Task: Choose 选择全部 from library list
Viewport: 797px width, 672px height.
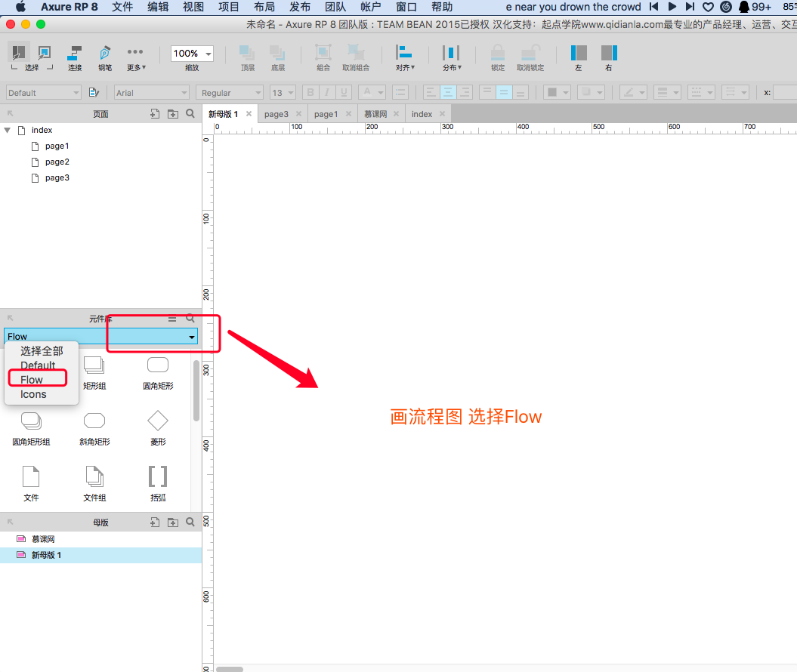Action: click(42, 351)
